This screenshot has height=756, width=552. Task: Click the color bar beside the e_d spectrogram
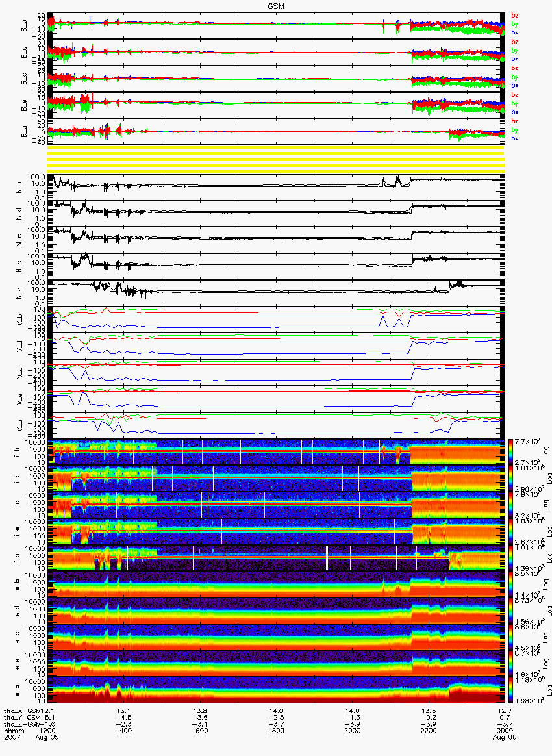(x=511, y=611)
